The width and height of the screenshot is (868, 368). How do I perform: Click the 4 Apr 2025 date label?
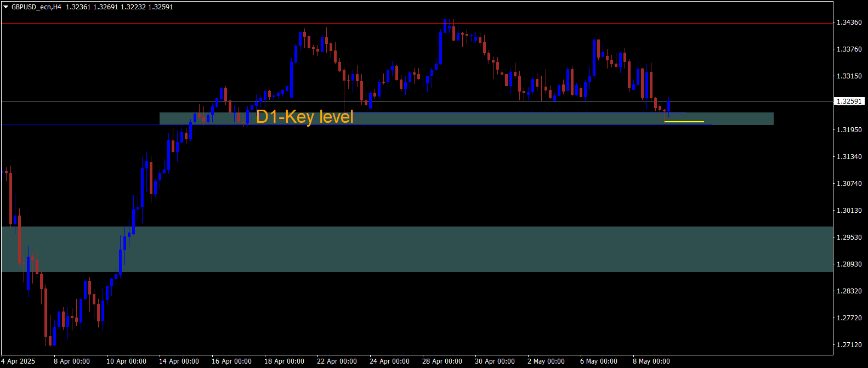pos(19,361)
